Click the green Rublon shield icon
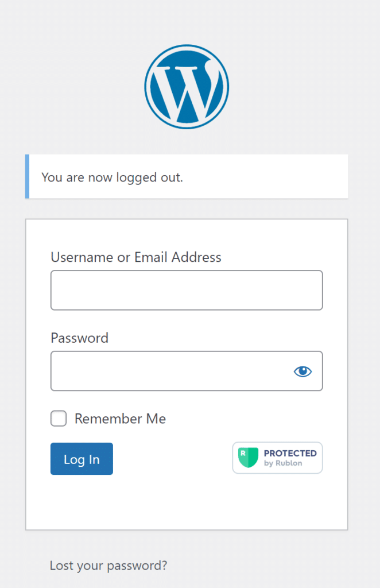The image size is (380, 588). point(248,458)
